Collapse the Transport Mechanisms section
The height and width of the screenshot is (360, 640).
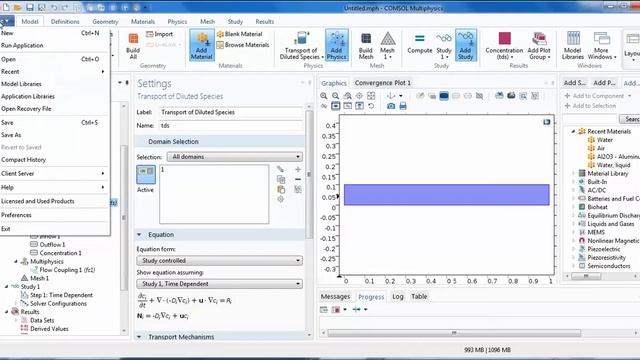(x=139, y=337)
